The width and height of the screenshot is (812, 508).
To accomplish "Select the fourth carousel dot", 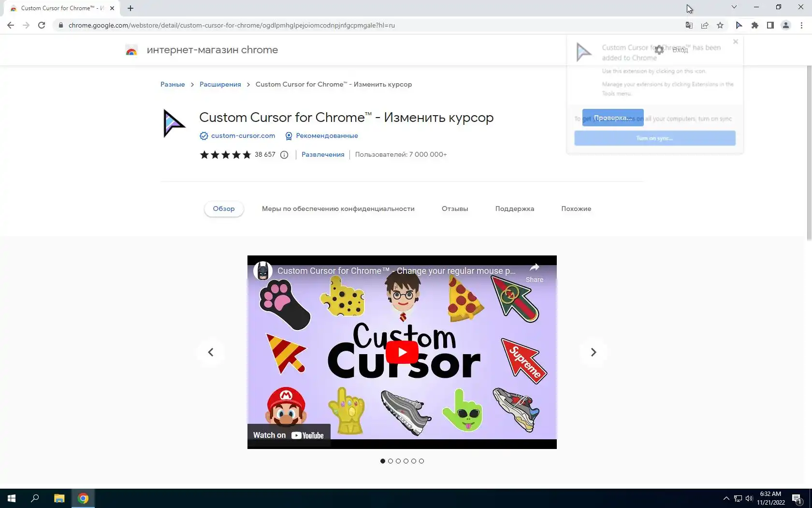I will 406,461.
